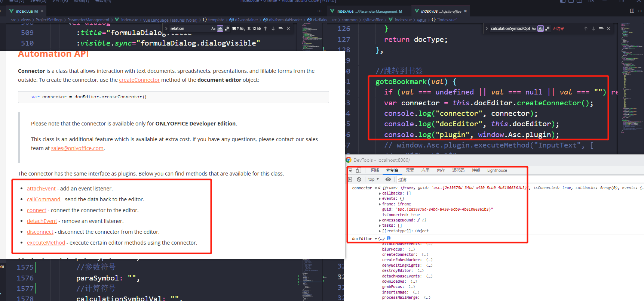Click the live expression eye icon
Screen dimensions: 644x301
click(x=388, y=179)
